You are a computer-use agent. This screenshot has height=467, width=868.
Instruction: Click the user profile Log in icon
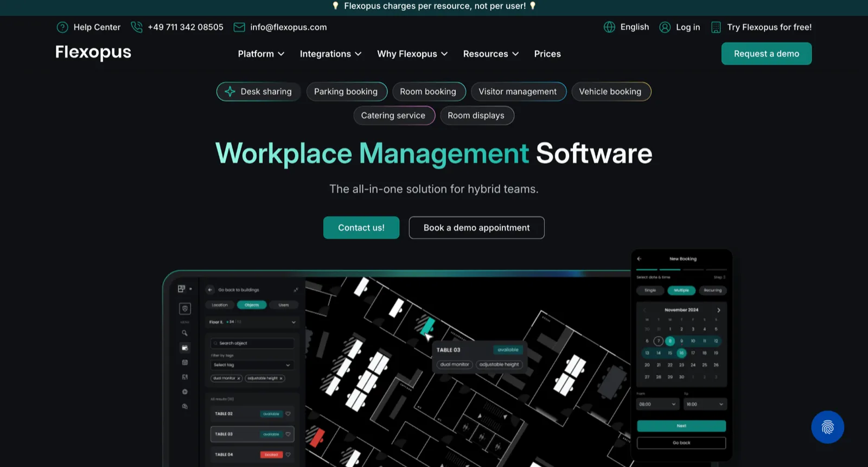coord(665,27)
